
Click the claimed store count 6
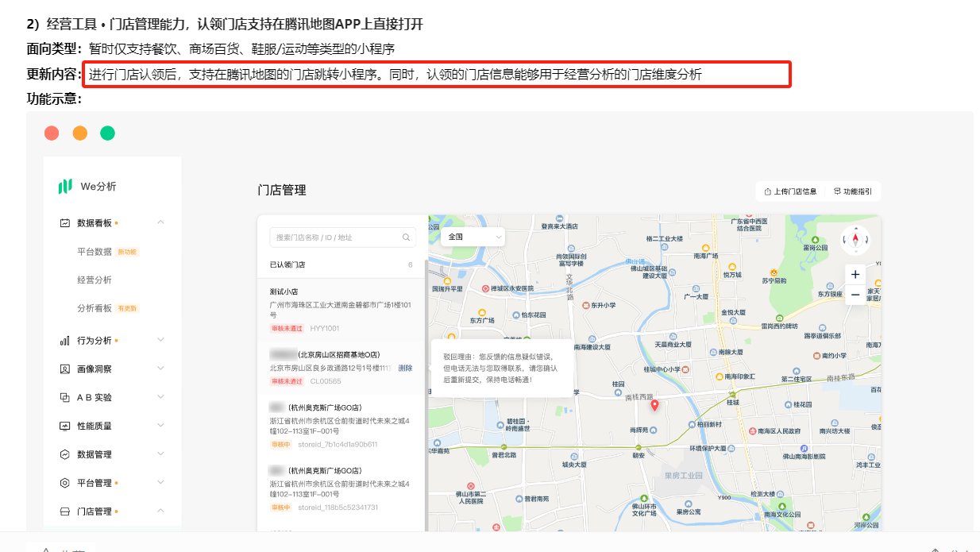click(x=410, y=265)
